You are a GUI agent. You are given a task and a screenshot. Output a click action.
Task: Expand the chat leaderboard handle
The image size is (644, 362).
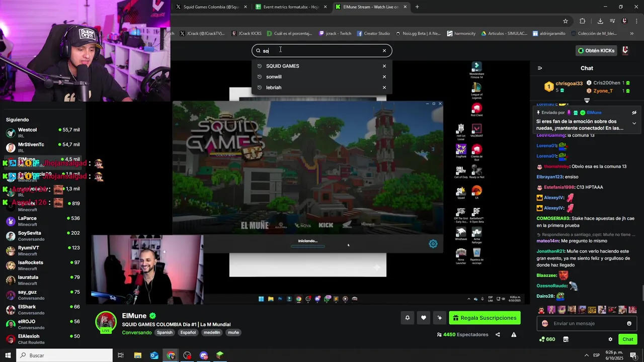587,101
